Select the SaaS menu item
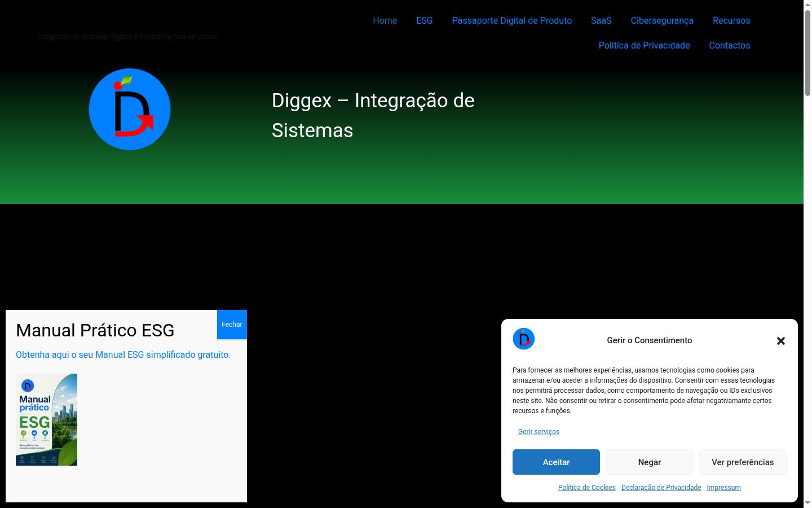The image size is (812, 508). pos(601,20)
